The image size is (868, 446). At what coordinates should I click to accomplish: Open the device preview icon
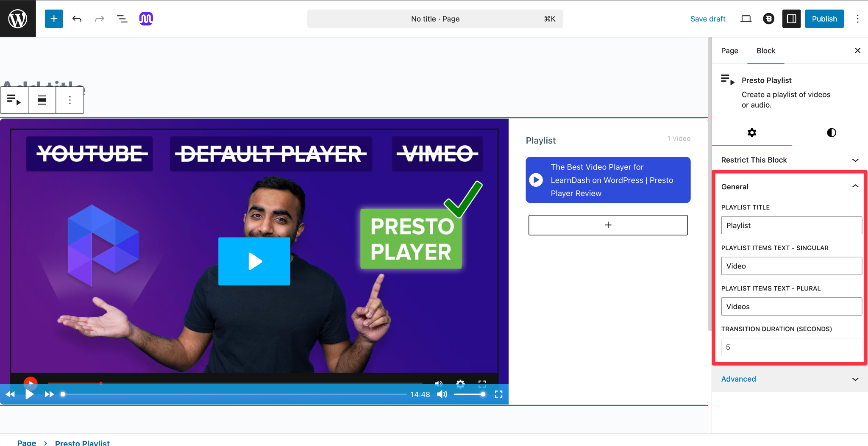click(746, 19)
